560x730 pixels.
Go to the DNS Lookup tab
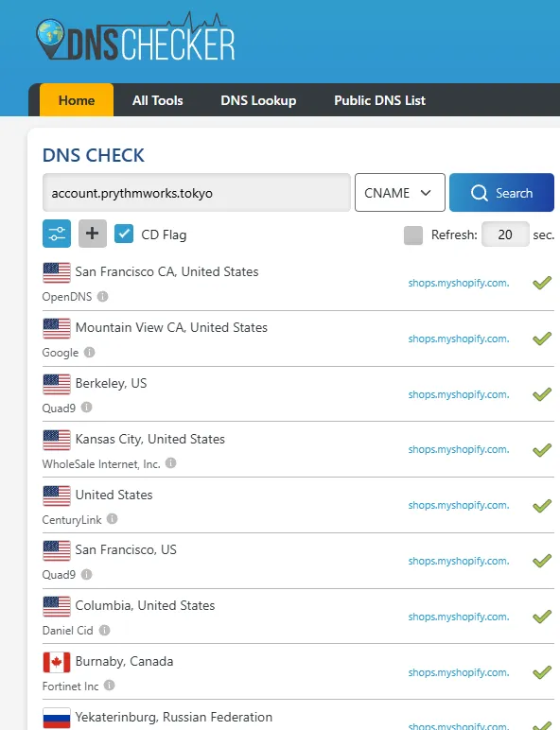tap(258, 100)
